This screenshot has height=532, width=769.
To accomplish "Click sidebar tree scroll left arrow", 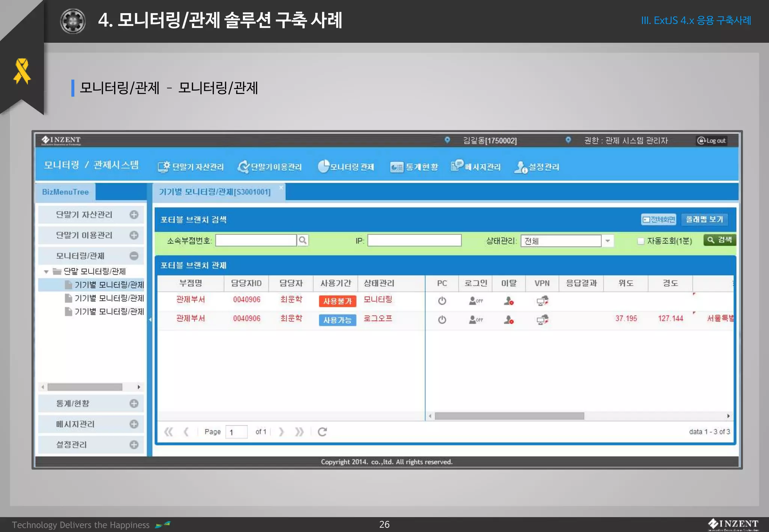I will pyautogui.click(x=43, y=387).
